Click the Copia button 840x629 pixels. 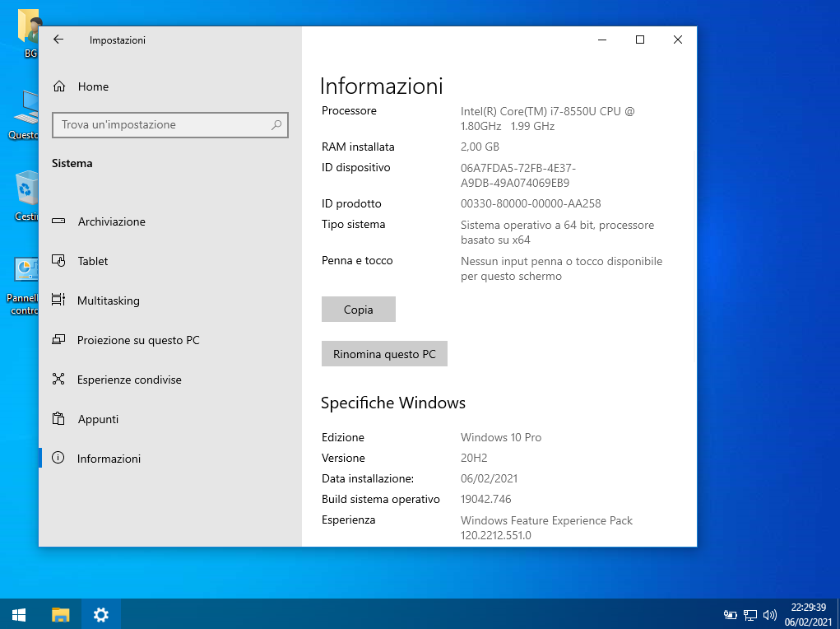[359, 310]
